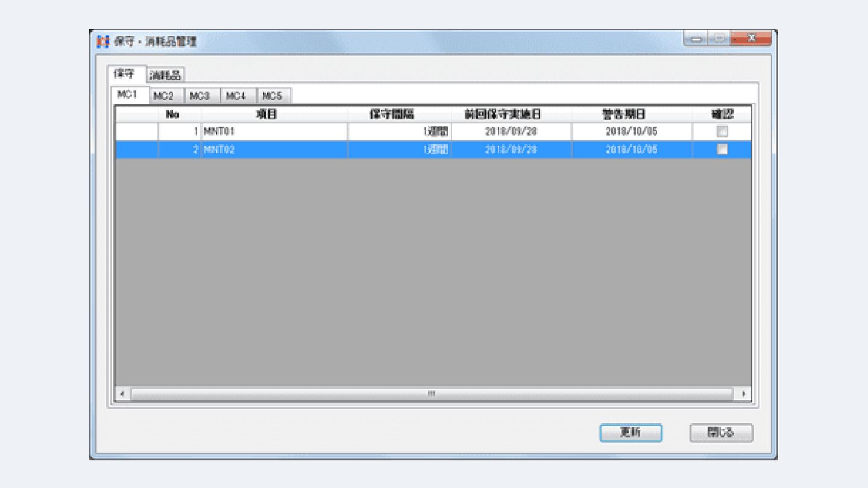This screenshot has width=868, height=488.
Task: Click the 項目 column header
Action: coord(274,114)
